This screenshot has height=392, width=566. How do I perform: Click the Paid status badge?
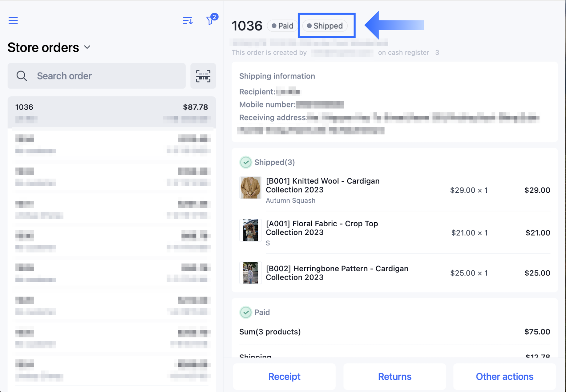[282, 26]
